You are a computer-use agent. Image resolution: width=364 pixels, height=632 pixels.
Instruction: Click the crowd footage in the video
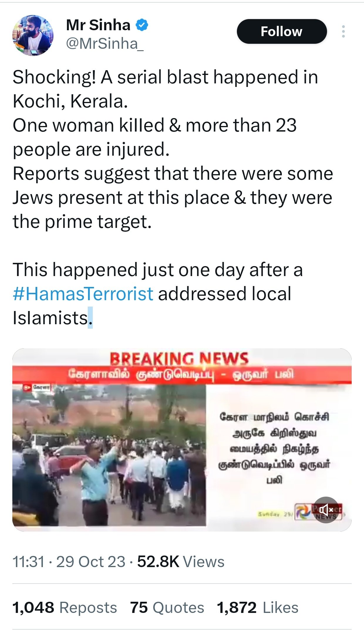pyautogui.click(x=109, y=455)
